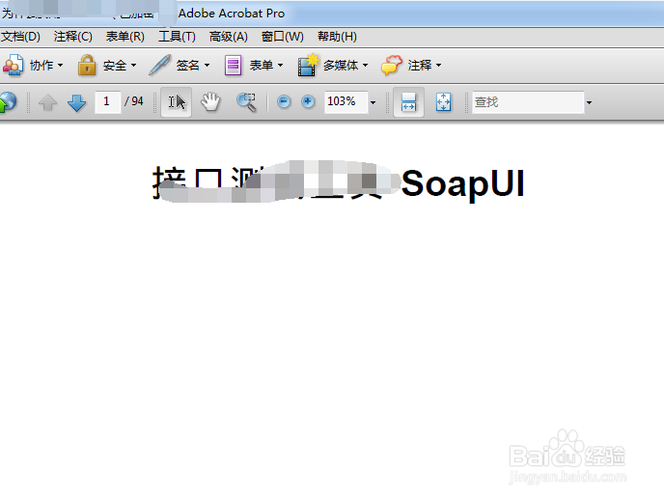Open the 窗口(W) menu
This screenshot has height=500, width=664.
click(x=282, y=37)
